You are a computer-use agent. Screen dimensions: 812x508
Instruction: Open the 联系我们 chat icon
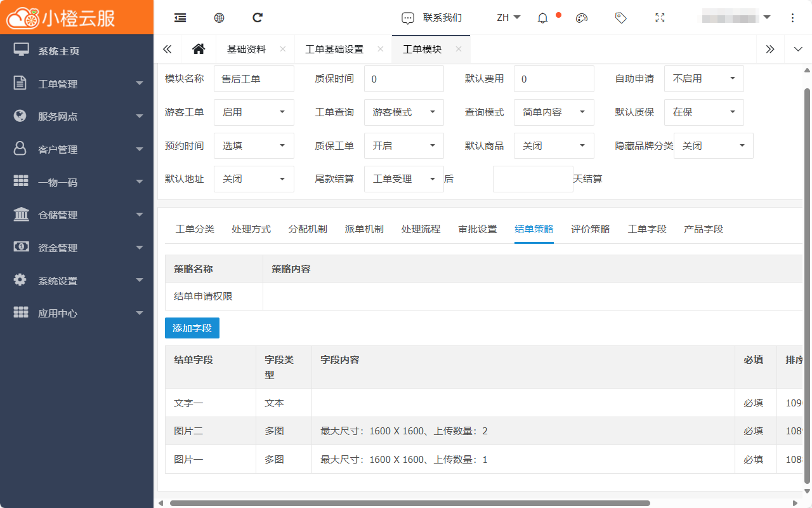(x=408, y=18)
